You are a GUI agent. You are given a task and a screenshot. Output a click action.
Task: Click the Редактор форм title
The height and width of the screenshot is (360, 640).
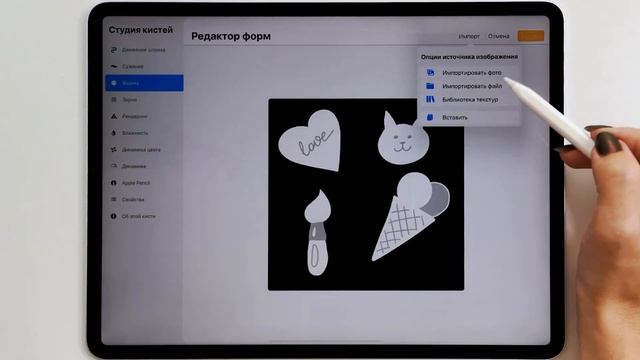(231, 36)
